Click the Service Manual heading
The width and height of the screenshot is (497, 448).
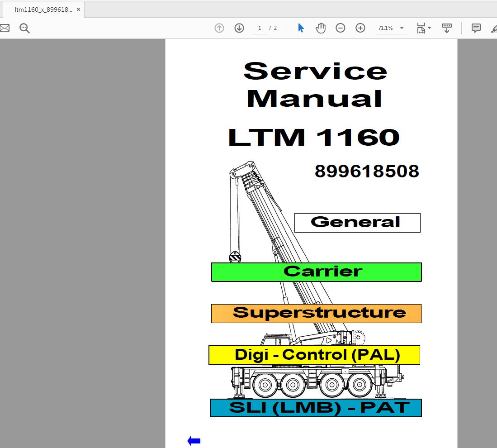pyautogui.click(x=315, y=85)
